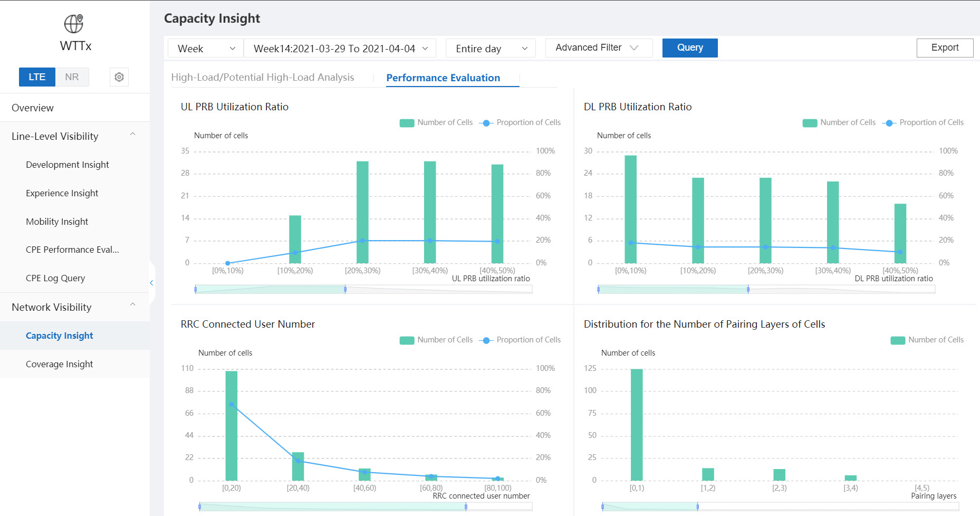This screenshot has width=980, height=516.
Task: Open the settings gear icon
Action: point(119,77)
